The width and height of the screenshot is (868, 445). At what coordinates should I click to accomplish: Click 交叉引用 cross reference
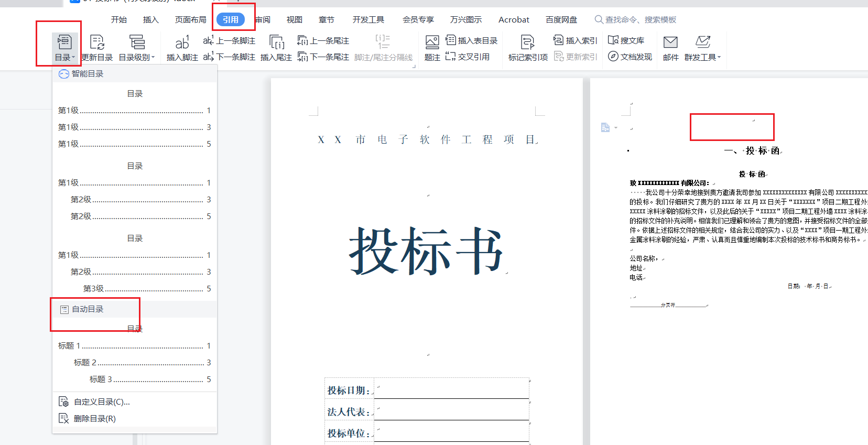(468, 57)
